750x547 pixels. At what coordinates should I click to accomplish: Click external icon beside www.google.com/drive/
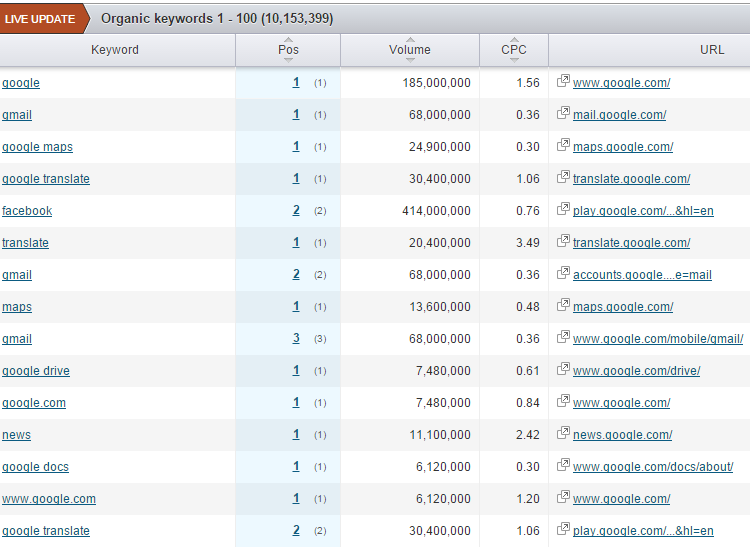coord(563,369)
